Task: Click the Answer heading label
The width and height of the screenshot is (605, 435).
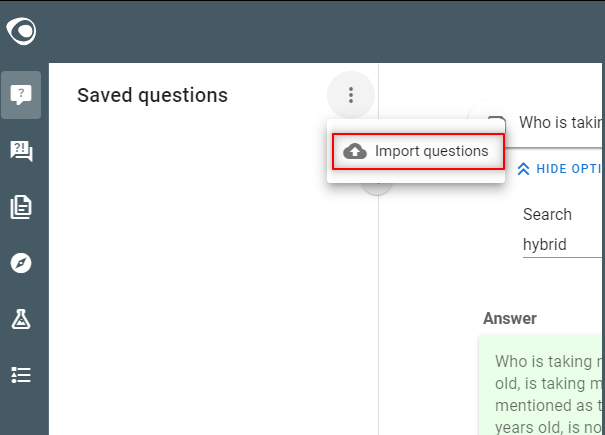Action: 510,319
